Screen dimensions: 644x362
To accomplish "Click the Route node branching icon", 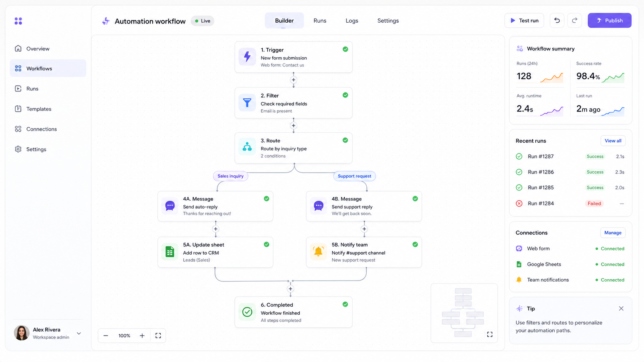I will pos(247,147).
